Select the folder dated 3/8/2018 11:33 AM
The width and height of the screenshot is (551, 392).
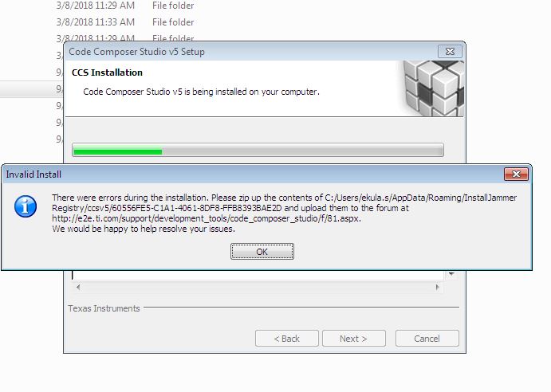coord(125,22)
